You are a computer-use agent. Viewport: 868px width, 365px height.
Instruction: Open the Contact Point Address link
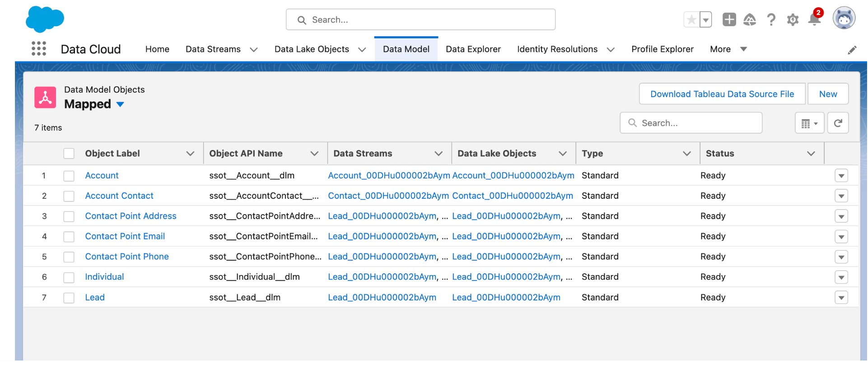click(131, 216)
